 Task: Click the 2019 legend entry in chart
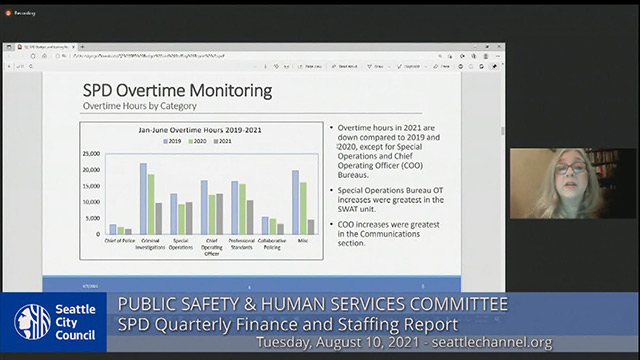click(x=172, y=141)
